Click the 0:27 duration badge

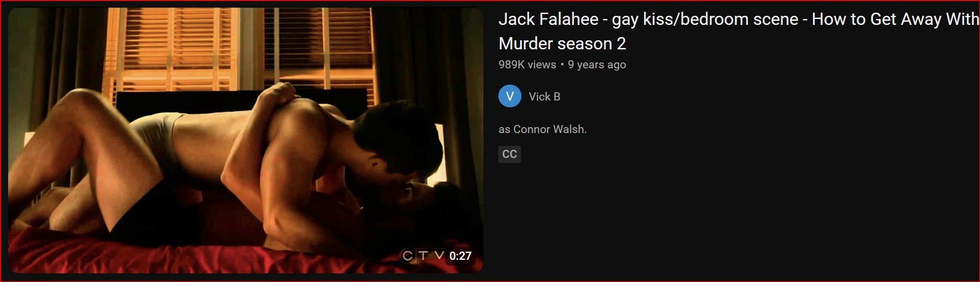(460, 256)
